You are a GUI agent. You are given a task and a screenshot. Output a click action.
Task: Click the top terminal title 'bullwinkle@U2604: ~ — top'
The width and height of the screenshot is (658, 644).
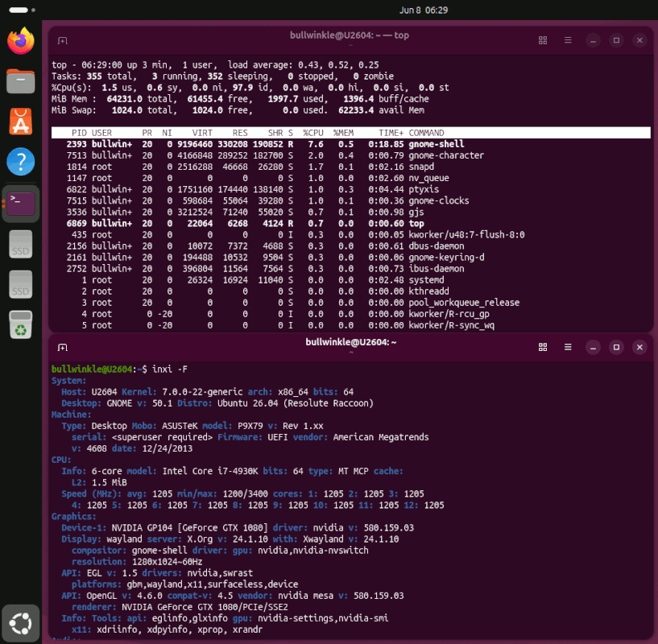click(350, 35)
